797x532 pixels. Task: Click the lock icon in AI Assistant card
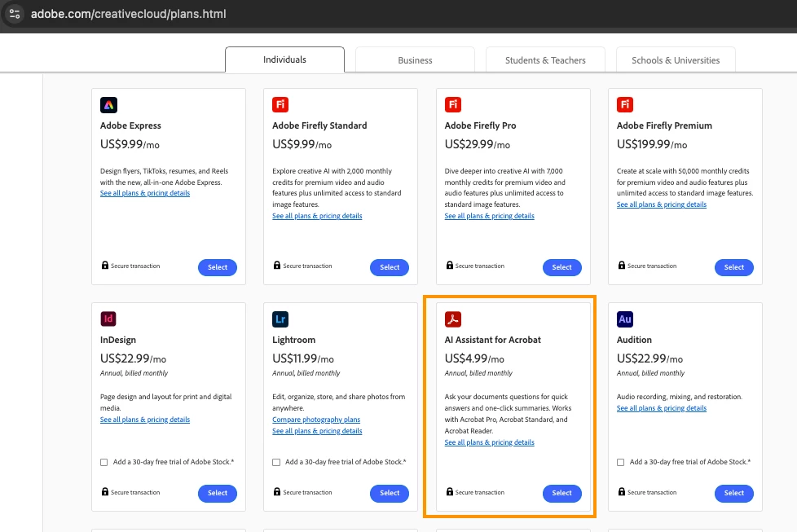(x=450, y=492)
